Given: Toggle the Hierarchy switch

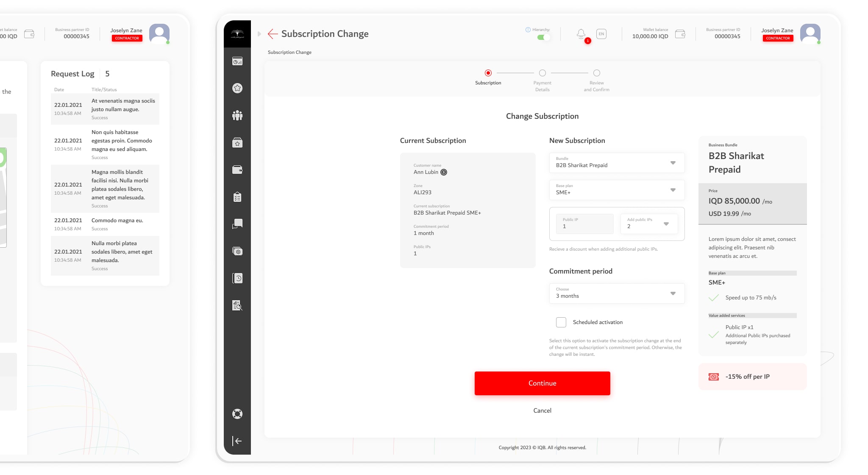Looking at the screenshot, I should click(543, 37).
